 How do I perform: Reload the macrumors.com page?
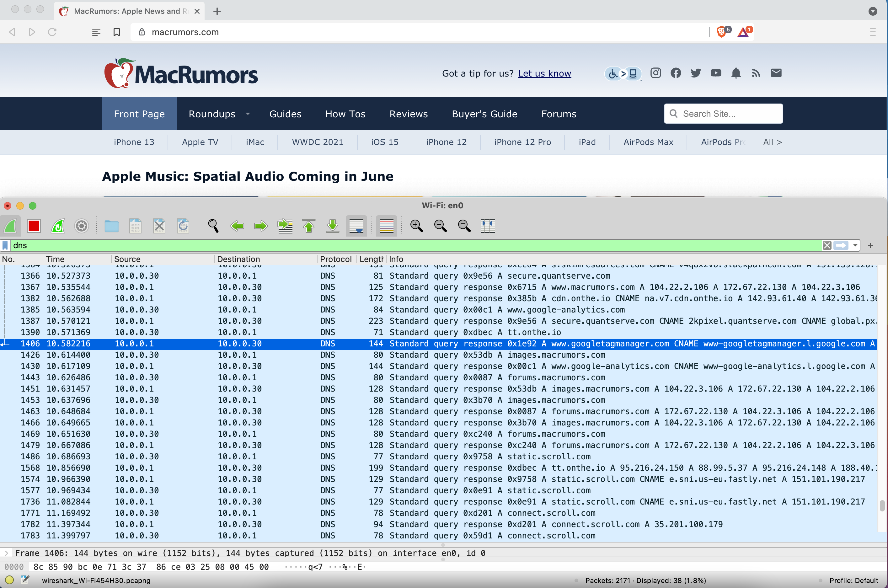coord(52,32)
